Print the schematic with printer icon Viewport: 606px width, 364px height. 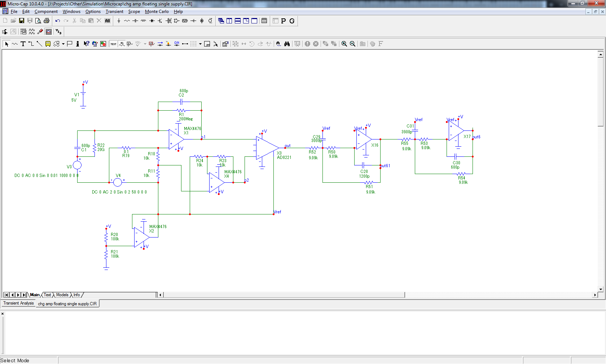(47, 21)
